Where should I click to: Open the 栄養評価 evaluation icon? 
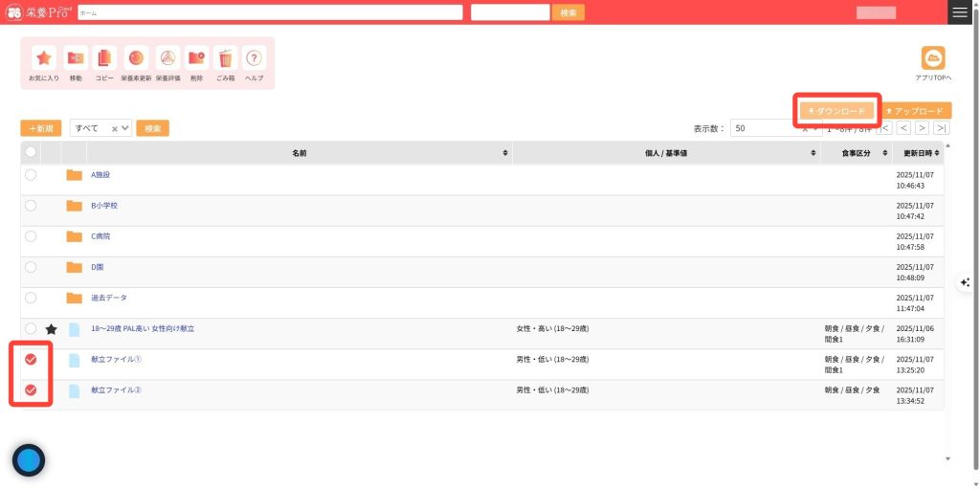click(x=167, y=58)
